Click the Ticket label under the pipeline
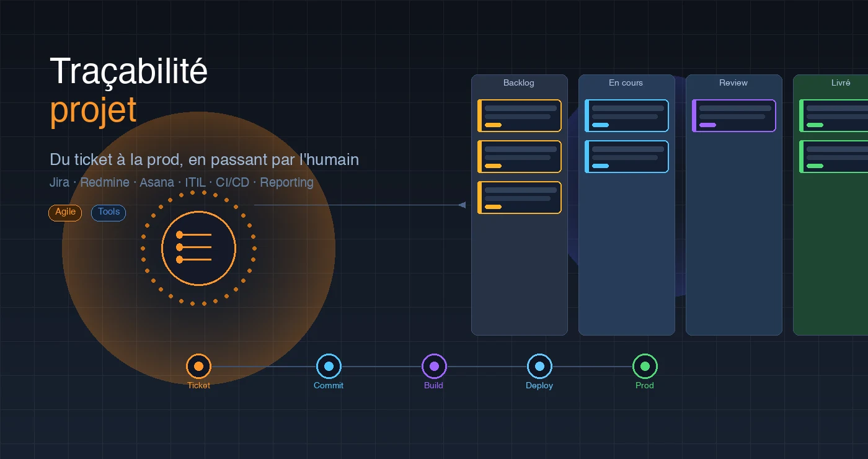This screenshot has height=459, width=868. pyautogui.click(x=198, y=385)
